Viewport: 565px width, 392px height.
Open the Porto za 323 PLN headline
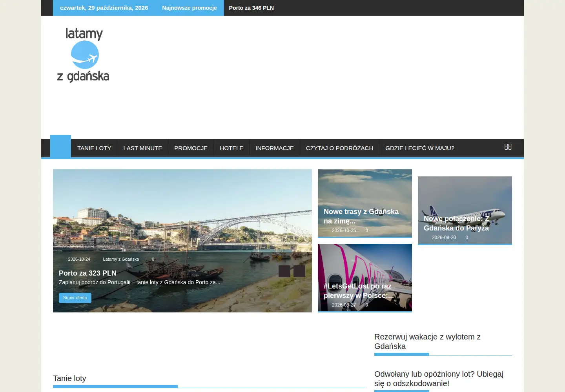pos(87,273)
